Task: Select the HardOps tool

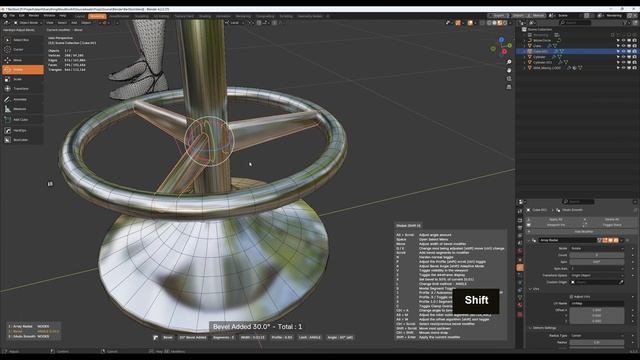Action: (x=22, y=131)
